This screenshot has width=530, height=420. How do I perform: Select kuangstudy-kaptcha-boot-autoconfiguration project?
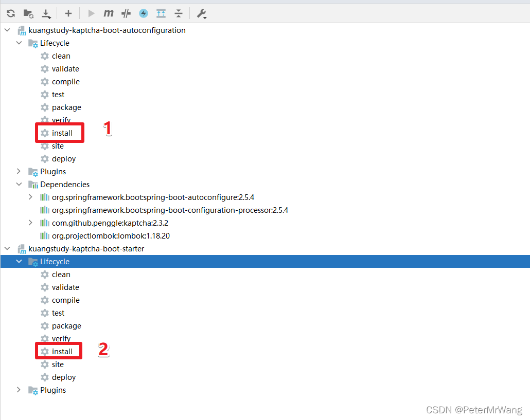107,30
